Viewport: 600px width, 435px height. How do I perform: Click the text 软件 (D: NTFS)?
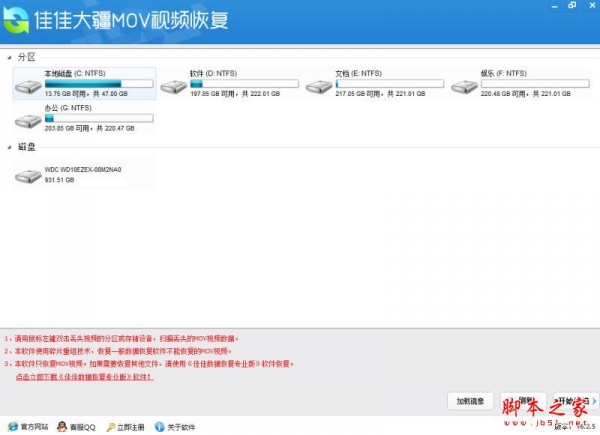click(x=214, y=73)
